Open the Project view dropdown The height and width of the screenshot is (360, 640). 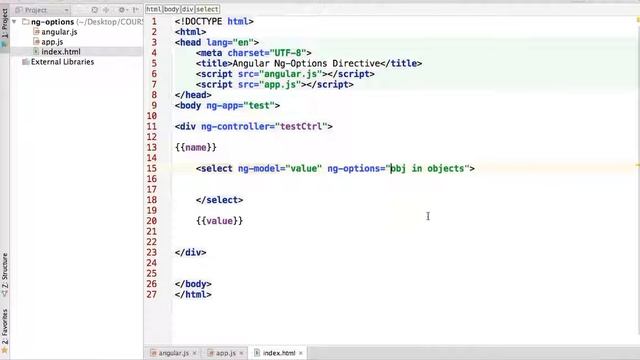click(42, 10)
